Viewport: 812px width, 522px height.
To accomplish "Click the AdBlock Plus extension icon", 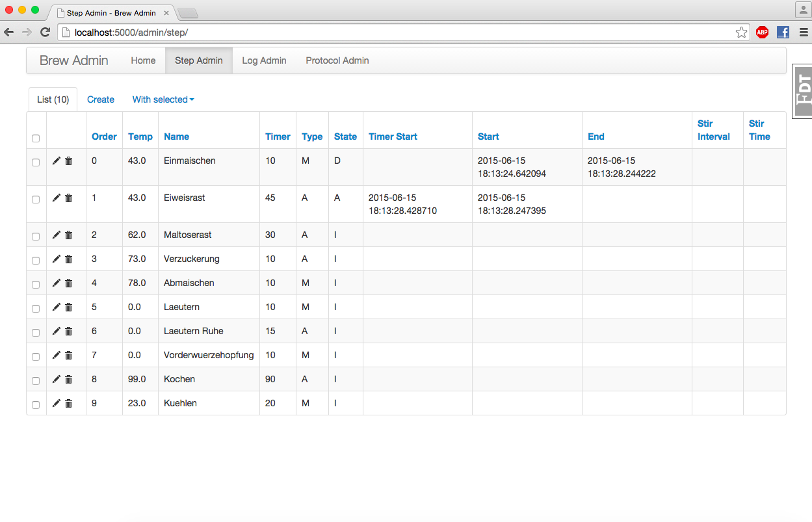I will coord(762,32).
